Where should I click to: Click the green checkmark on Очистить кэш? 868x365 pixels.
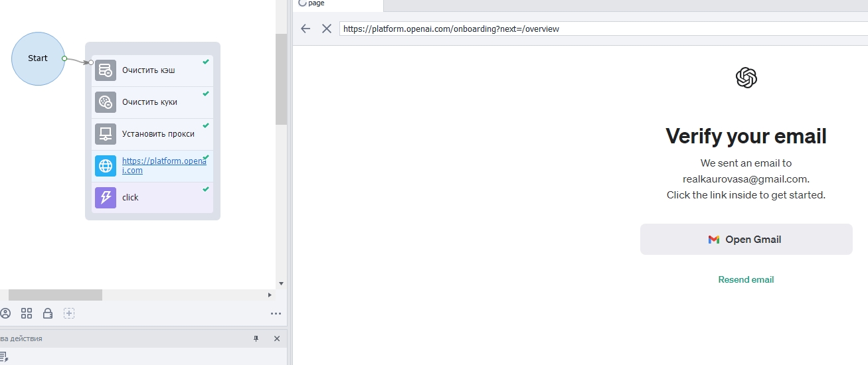[x=206, y=62]
